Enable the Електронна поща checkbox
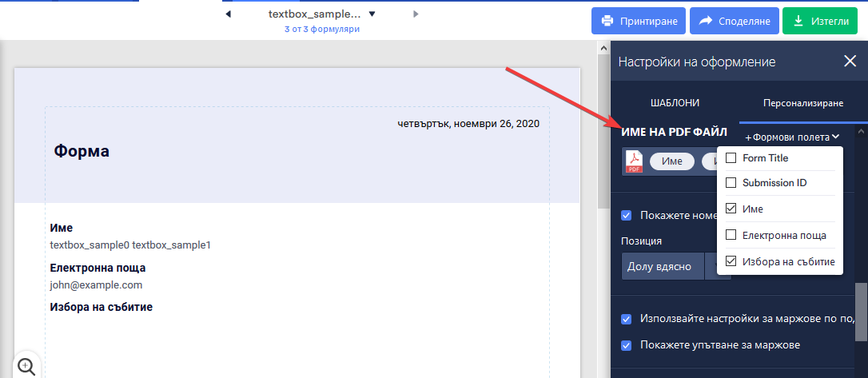 (x=731, y=235)
